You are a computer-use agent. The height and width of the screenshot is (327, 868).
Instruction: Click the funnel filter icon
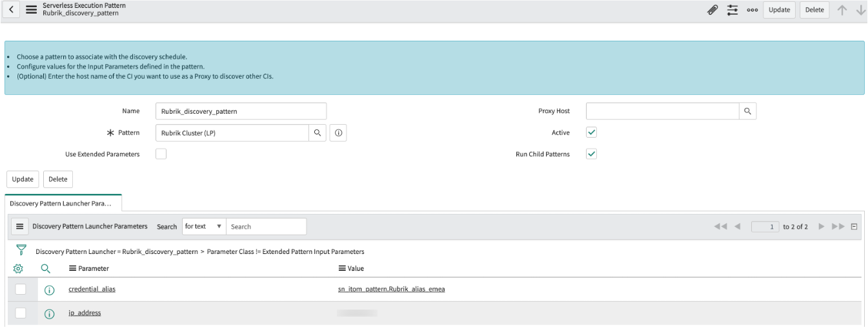[21, 250]
